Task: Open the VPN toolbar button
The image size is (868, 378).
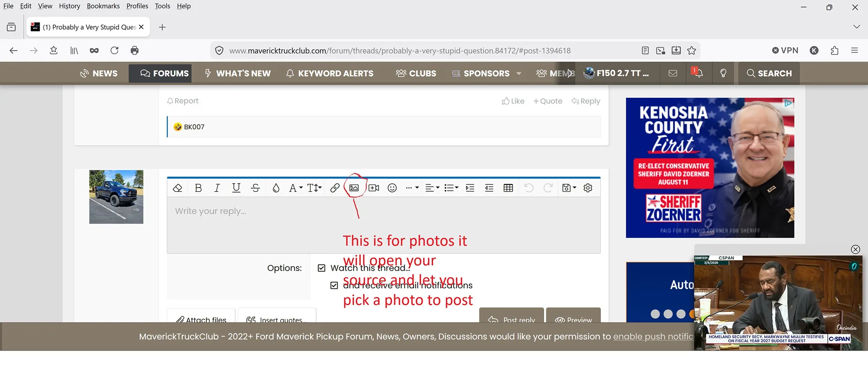Action: point(785,51)
